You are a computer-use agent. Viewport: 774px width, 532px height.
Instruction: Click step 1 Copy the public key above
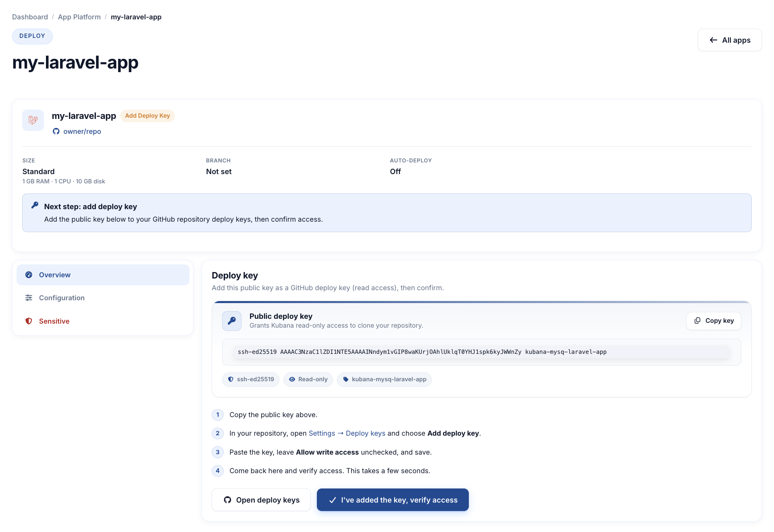(x=273, y=415)
